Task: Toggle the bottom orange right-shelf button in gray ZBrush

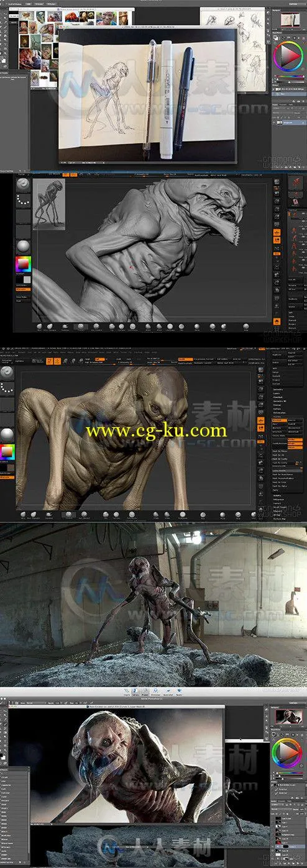Action: (x=277, y=321)
